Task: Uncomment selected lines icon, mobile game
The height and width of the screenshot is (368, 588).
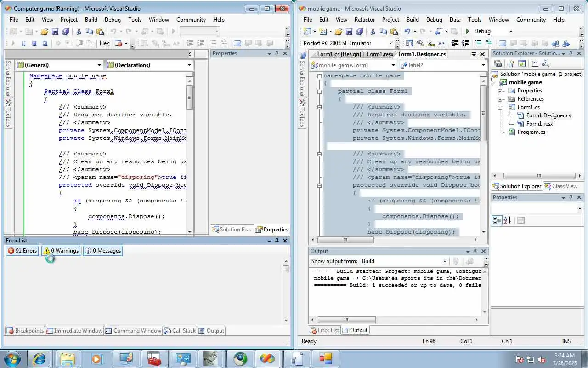Action: 489,43
